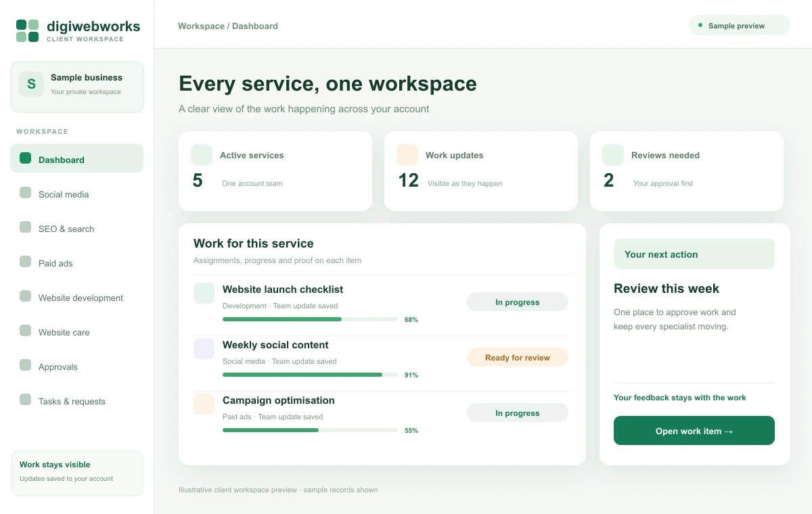Click the SEO & search sidebar icon
The image size is (812, 514).
click(25, 227)
